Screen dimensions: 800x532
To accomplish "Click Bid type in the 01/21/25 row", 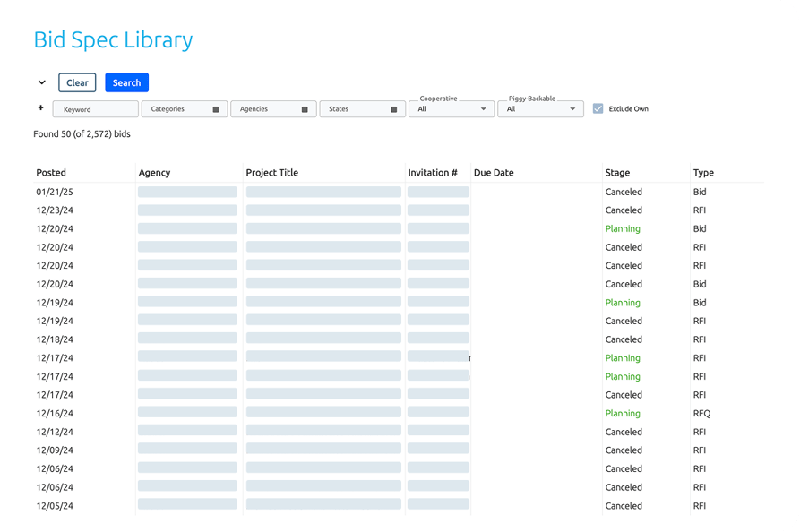I will pos(700,192).
